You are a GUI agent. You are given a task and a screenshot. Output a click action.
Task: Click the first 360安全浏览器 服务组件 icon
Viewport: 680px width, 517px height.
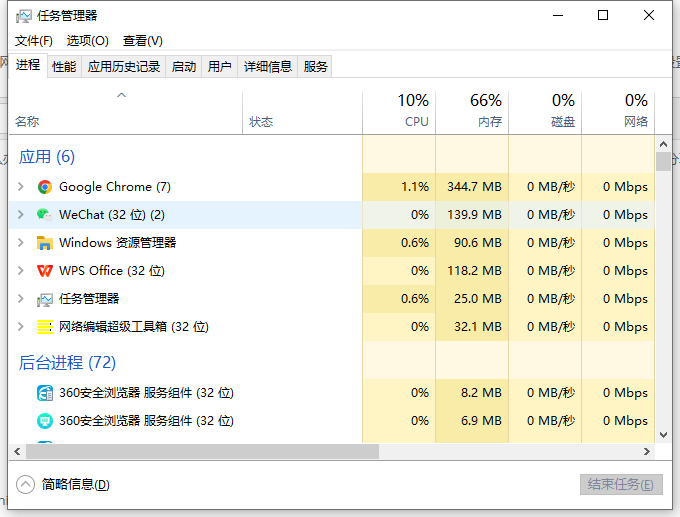coord(44,393)
